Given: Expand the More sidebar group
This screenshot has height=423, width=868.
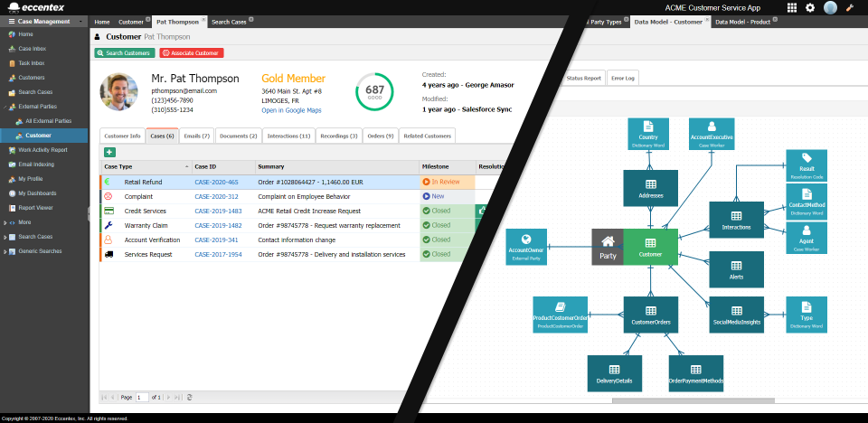Looking at the screenshot, I should pos(5,222).
